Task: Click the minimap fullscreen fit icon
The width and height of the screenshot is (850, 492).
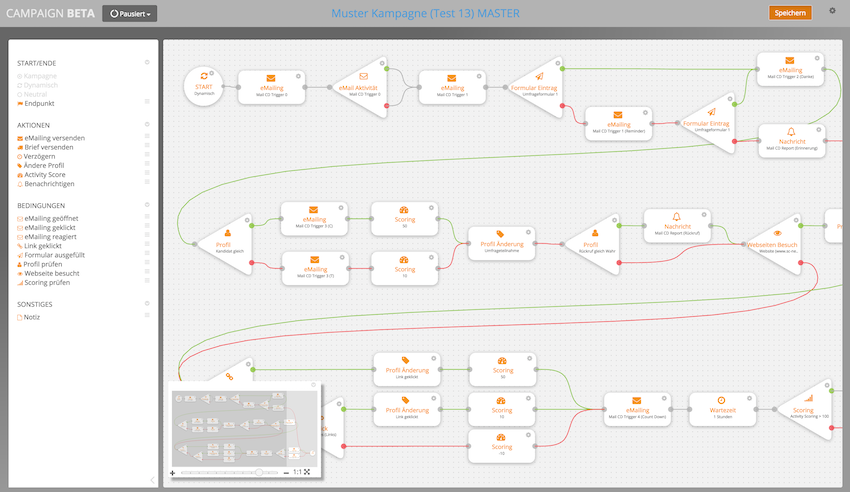Action: 308,472
